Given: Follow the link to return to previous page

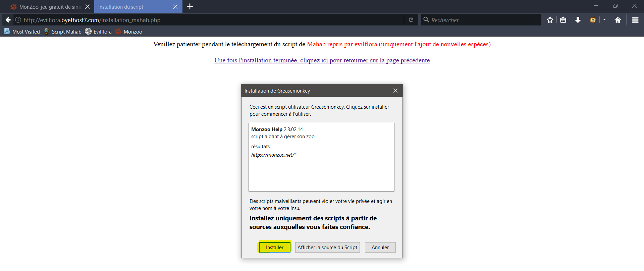Looking at the screenshot, I should click(x=322, y=60).
